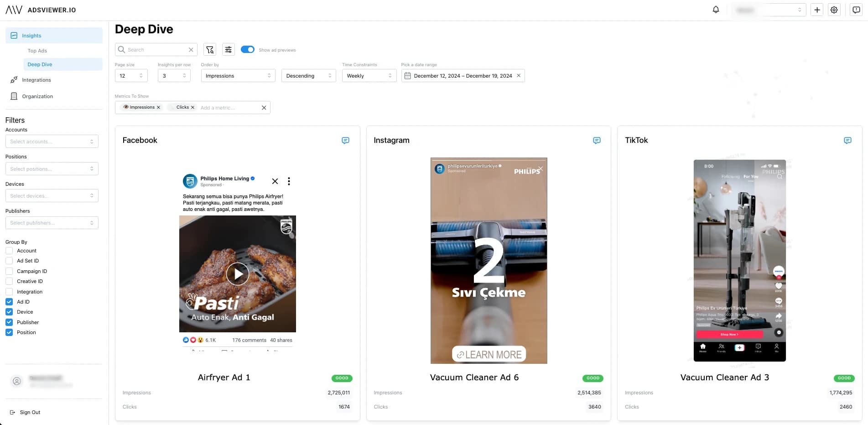The height and width of the screenshot is (425, 868).
Task: Open the Select accounts filter dropdown
Action: coord(52,142)
